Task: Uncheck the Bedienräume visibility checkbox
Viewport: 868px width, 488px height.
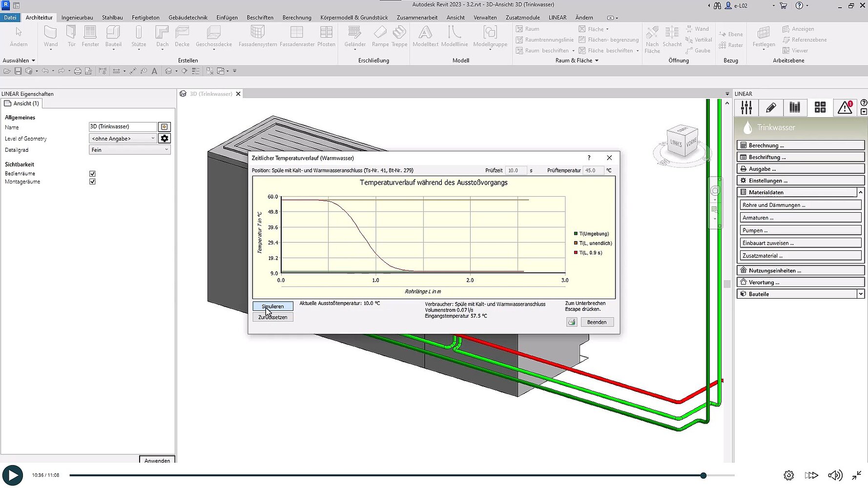Action: [92, 174]
